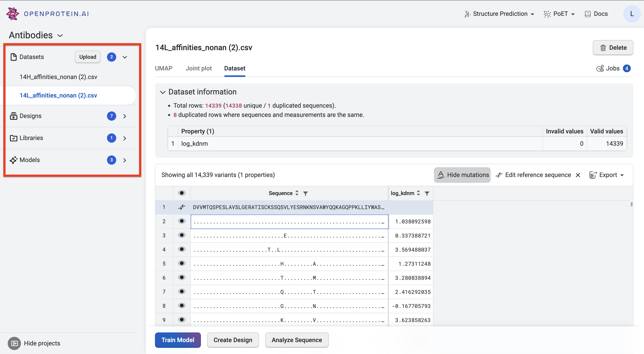Filter the log_kdnm column
This screenshot has height=354, width=644.
click(427, 193)
